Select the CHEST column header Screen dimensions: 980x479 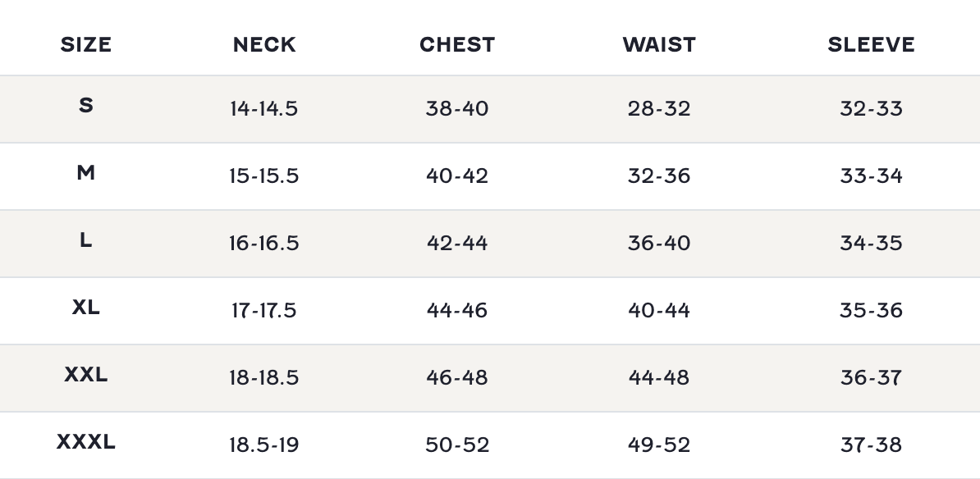click(457, 44)
